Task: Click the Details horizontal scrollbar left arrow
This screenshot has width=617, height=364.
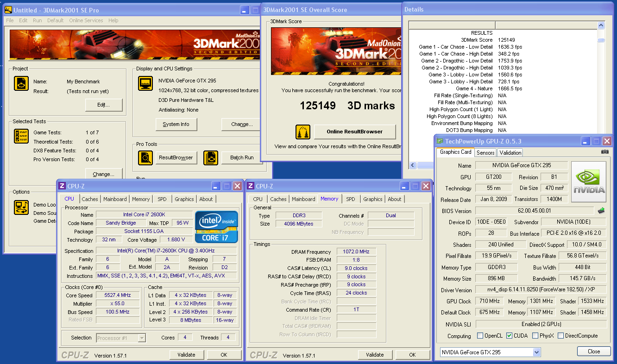Action: point(412,166)
